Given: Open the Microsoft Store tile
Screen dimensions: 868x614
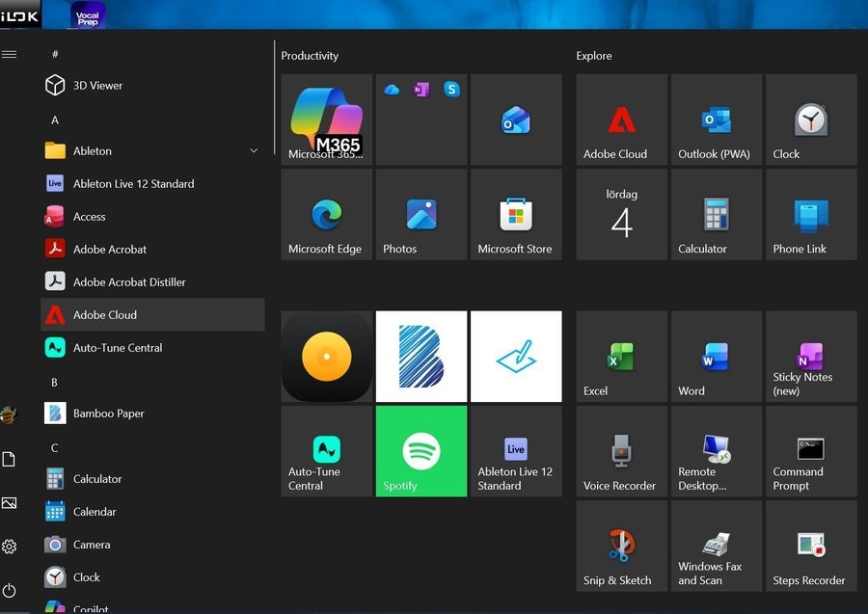Looking at the screenshot, I should [x=516, y=215].
